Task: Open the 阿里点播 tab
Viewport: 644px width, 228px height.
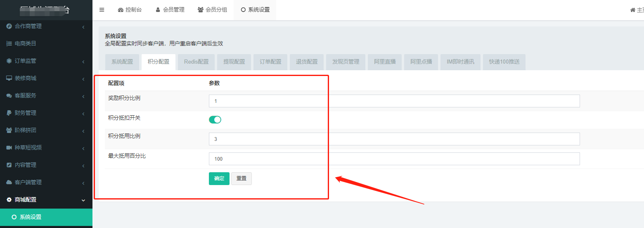Action: coord(421,62)
